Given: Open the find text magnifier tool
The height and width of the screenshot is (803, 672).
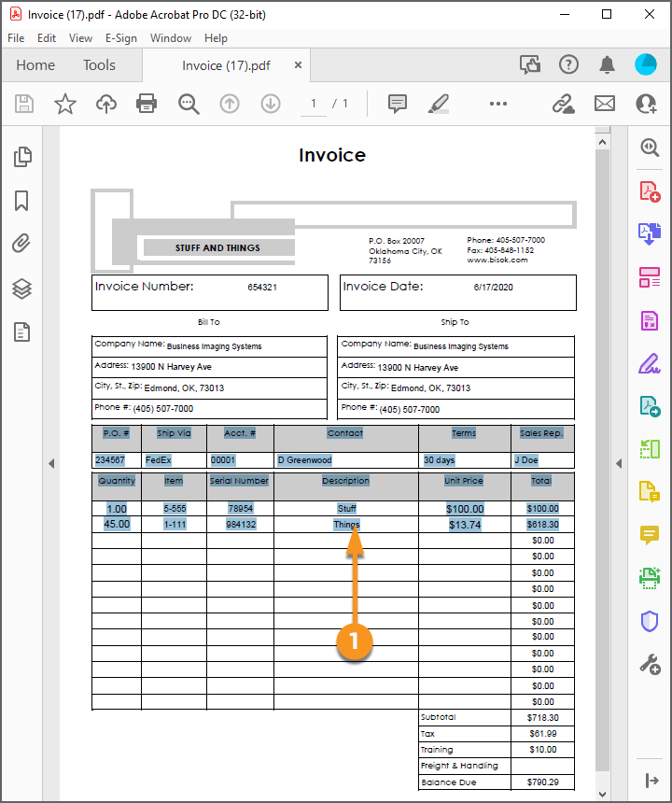Looking at the screenshot, I should [x=189, y=104].
